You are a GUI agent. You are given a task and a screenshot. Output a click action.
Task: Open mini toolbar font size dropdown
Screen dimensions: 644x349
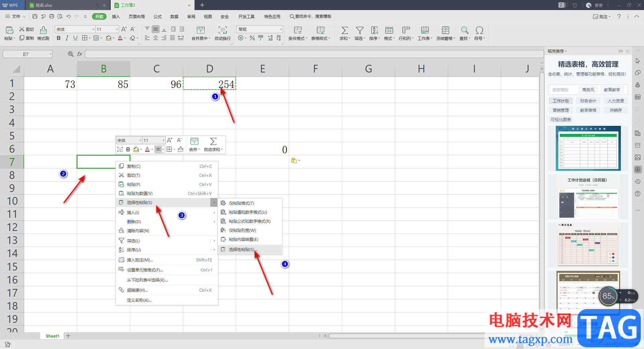pos(163,141)
